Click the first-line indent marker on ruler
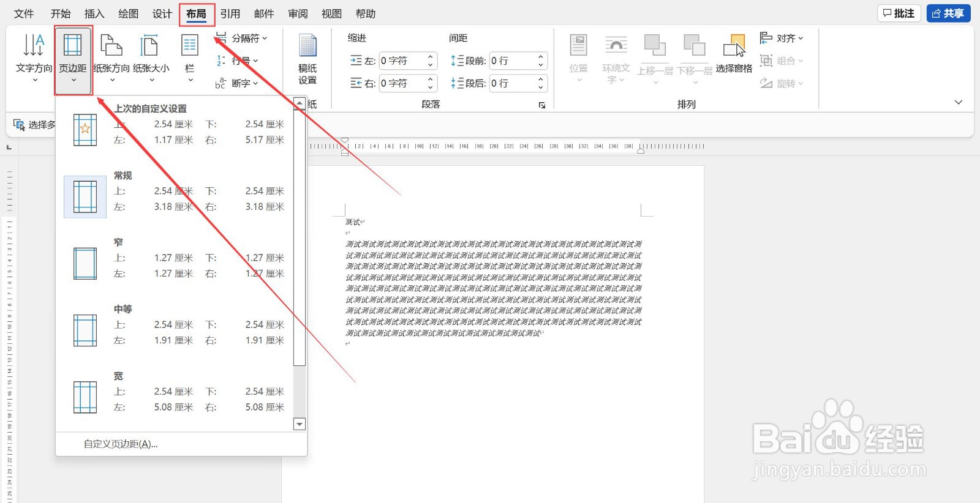The height and width of the screenshot is (503, 980). [x=345, y=141]
